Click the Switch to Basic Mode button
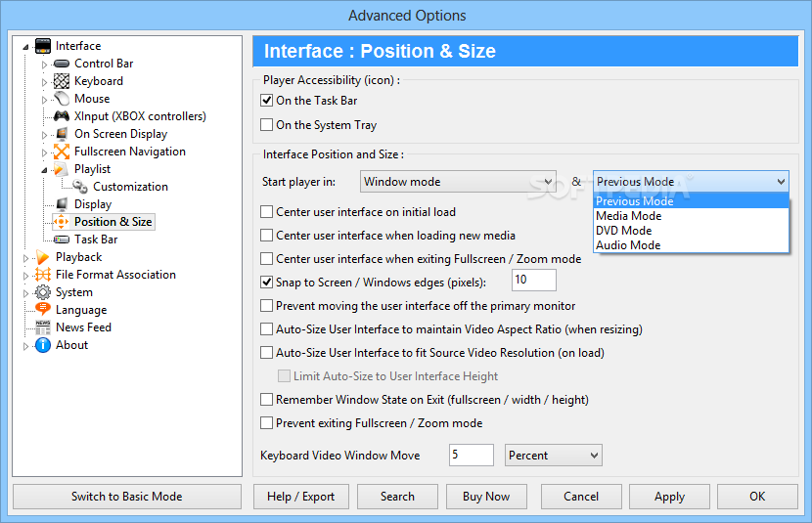This screenshot has width=812, height=523. point(127,497)
